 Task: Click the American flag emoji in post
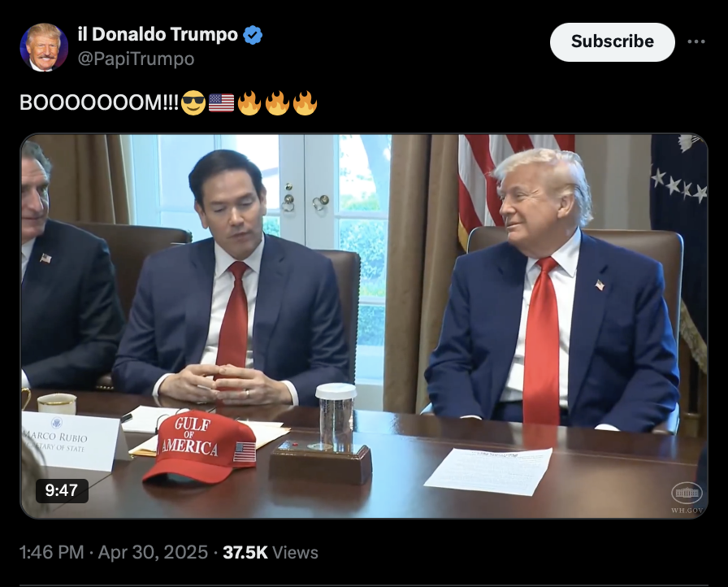pyautogui.click(x=222, y=102)
